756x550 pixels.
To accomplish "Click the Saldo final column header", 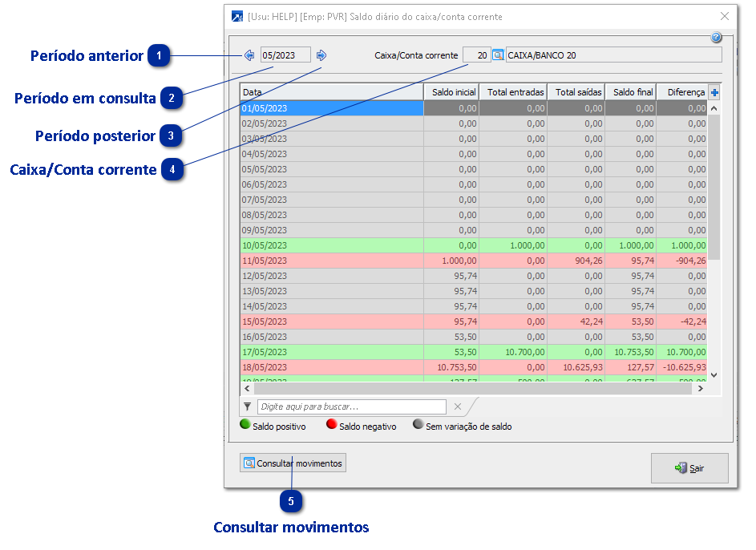I will click(x=631, y=92).
